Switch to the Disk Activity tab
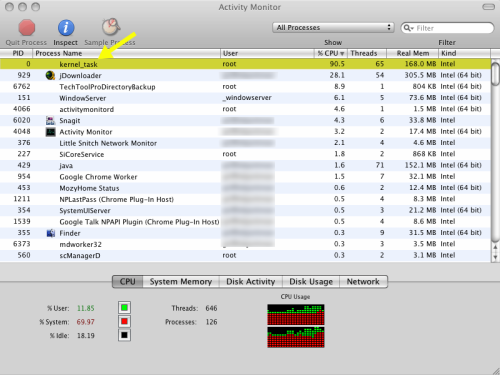 [x=251, y=282]
